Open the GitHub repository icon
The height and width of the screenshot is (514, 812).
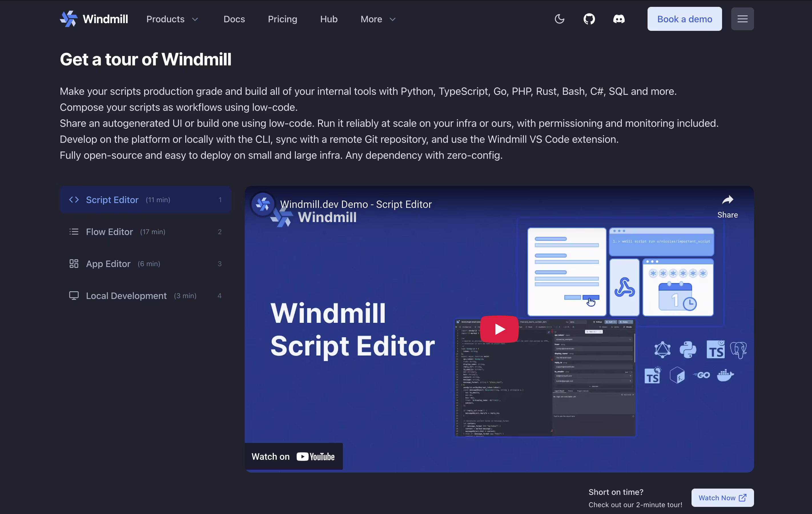589,19
